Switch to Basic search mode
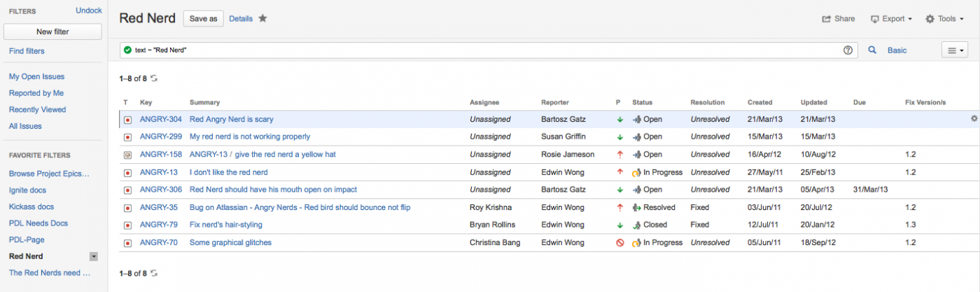The height and width of the screenshot is (292, 980). (897, 50)
